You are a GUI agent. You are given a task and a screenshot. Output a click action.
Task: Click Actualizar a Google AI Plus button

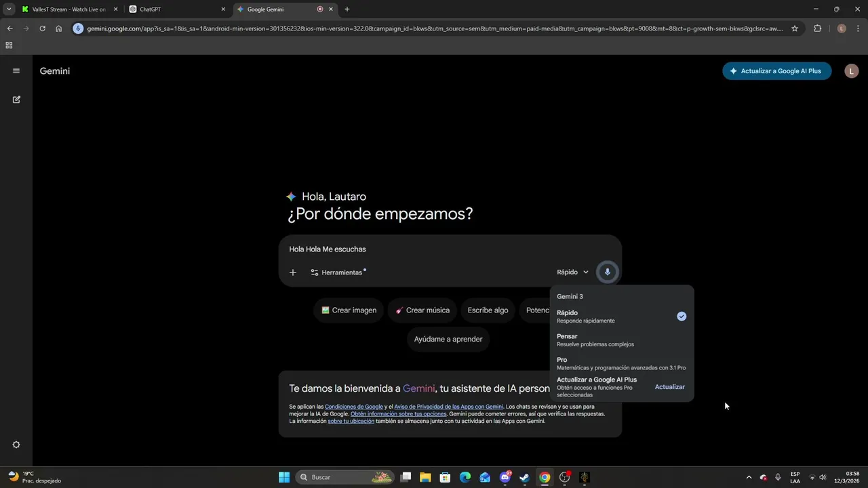click(x=776, y=71)
